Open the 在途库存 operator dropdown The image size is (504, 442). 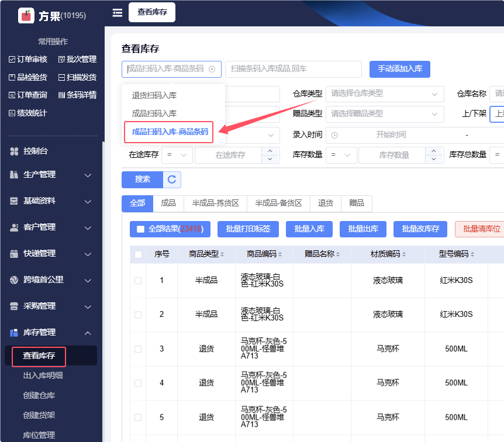pyautogui.click(x=177, y=156)
